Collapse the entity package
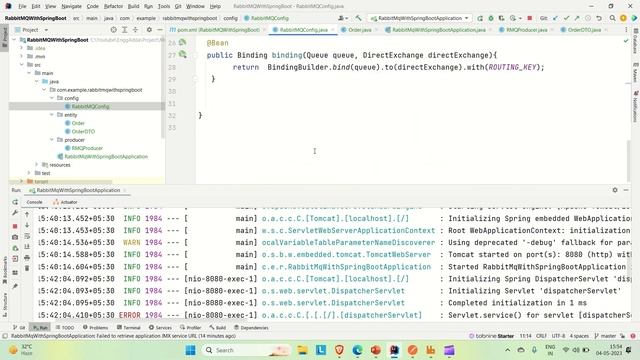Viewport: 640px width, 360px height. 52,115
